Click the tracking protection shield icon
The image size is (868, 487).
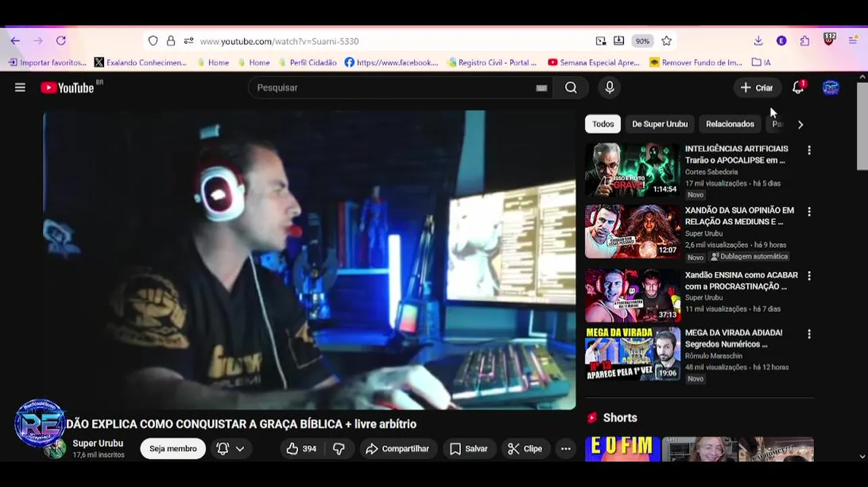coord(153,41)
